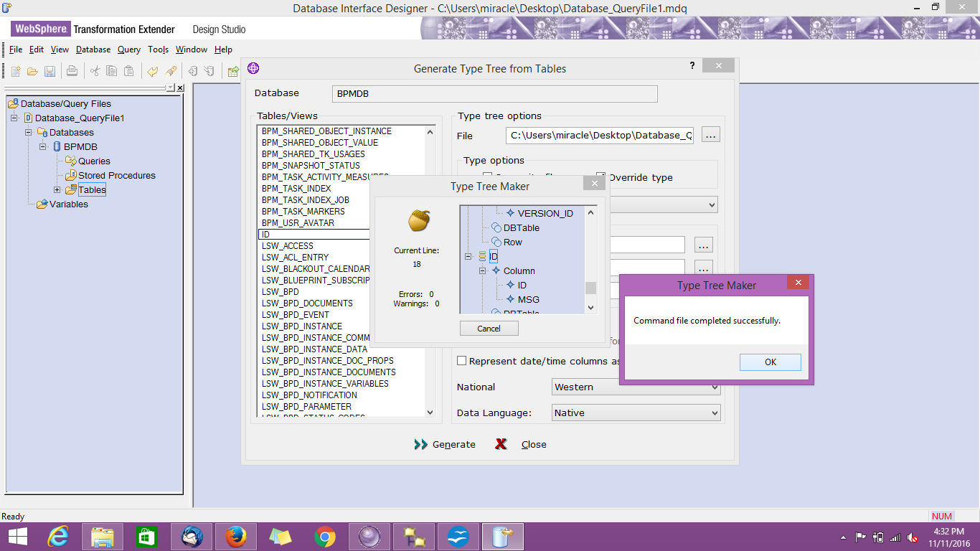The image size is (980, 551).
Task: Click OK on the completion message
Action: pos(770,362)
